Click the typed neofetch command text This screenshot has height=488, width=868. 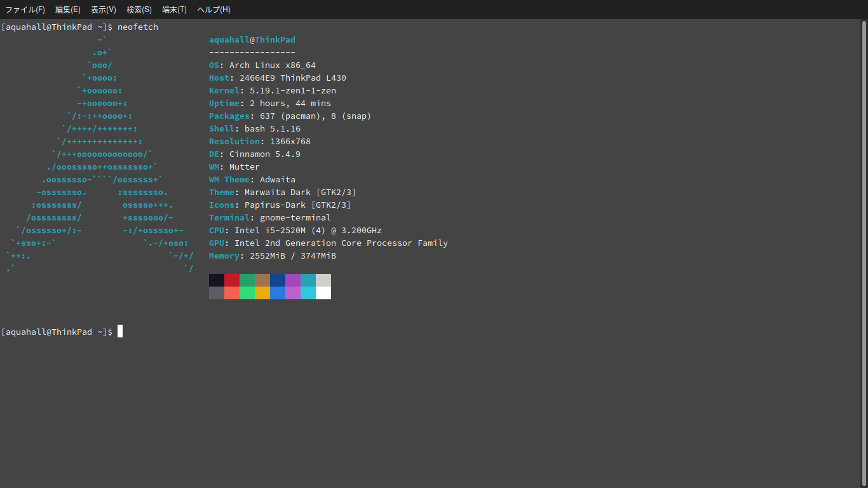click(x=138, y=27)
